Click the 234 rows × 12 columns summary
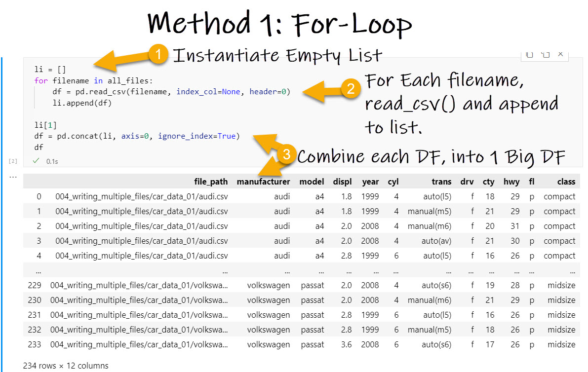Viewport: 588px width, 372px height. click(x=66, y=366)
